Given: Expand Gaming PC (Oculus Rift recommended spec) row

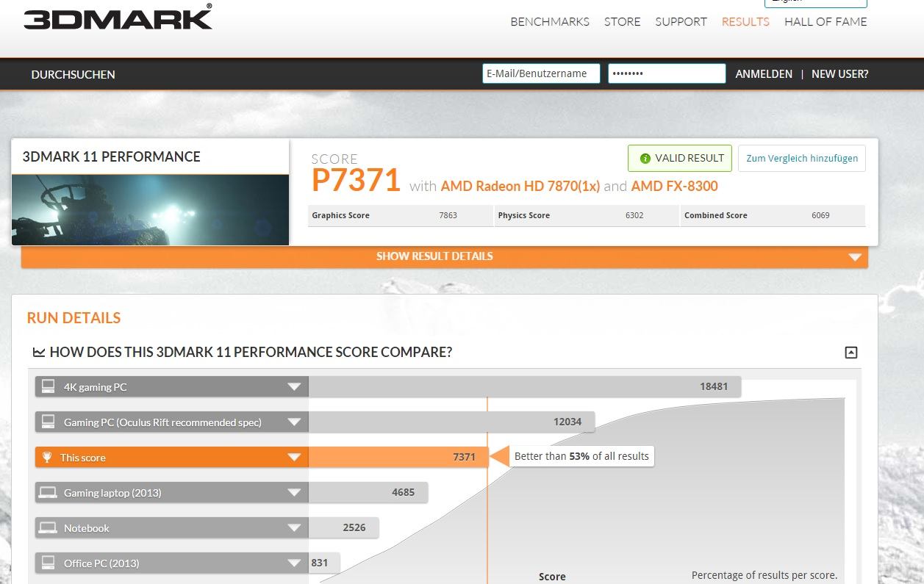Looking at the screenshot, I should [x=294, y=422].
